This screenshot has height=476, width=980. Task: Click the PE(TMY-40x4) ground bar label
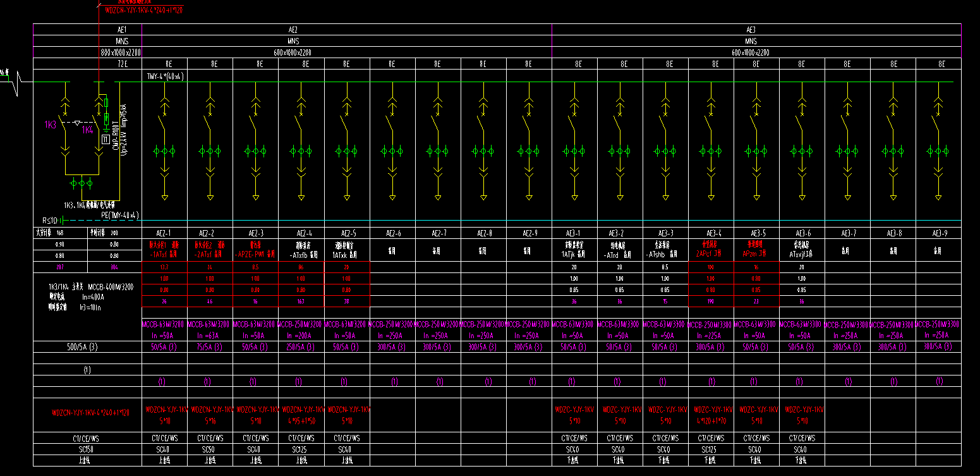pos(119,215)
